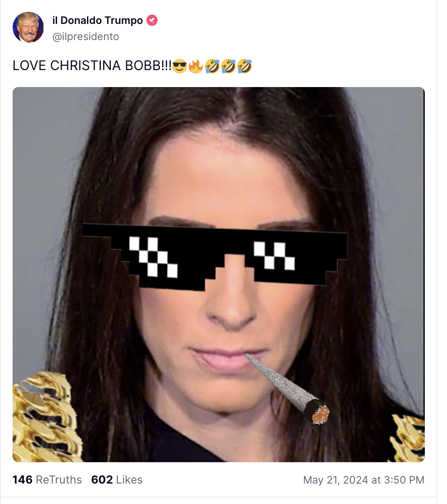Click the LOVE CHRISTINA BOBB post text
The height and width of the screenshot is (504, 447).
(92, 66)
